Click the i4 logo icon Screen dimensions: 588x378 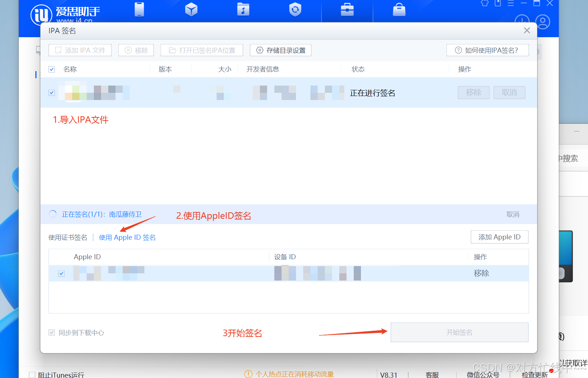(x=41, y=14)
